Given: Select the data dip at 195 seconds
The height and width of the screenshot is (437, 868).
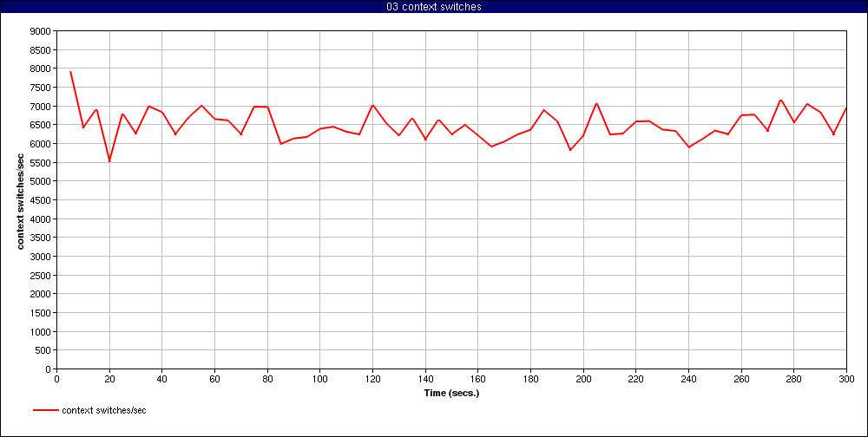Looking at the screenshot, I should [x=570, y=150].
